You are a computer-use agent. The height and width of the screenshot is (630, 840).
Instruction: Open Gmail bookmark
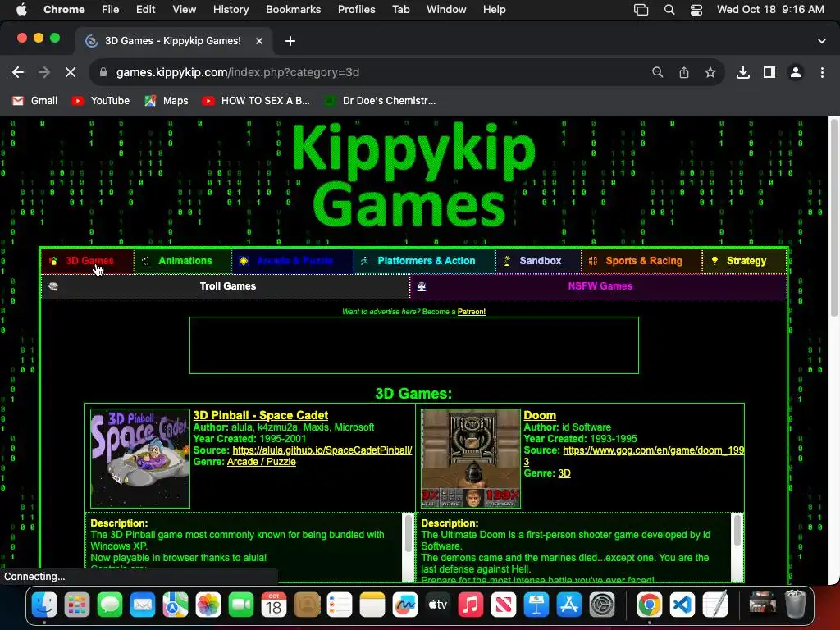34,101
